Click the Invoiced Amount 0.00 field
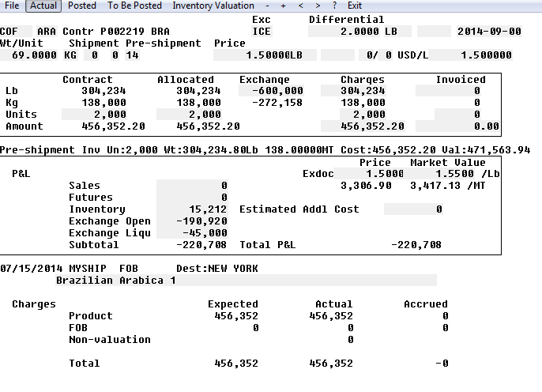 457,126
